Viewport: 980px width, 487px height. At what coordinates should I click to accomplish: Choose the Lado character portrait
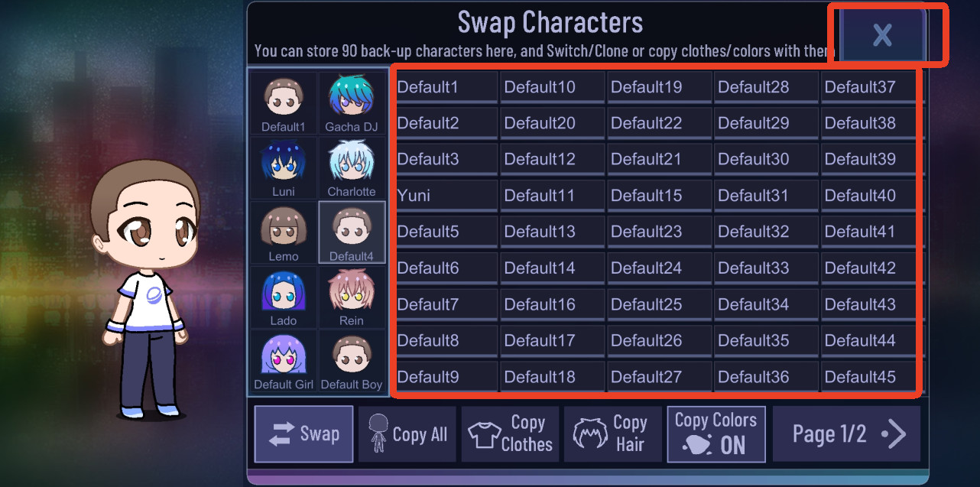[284, 297]
